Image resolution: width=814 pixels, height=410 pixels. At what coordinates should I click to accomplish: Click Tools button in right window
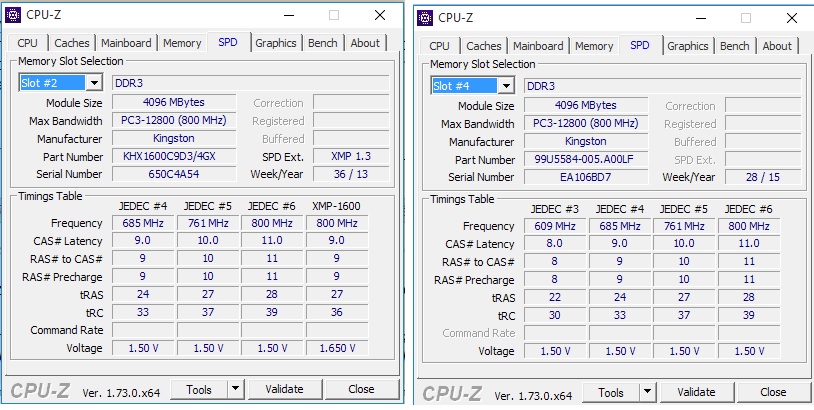pos(611,392)
